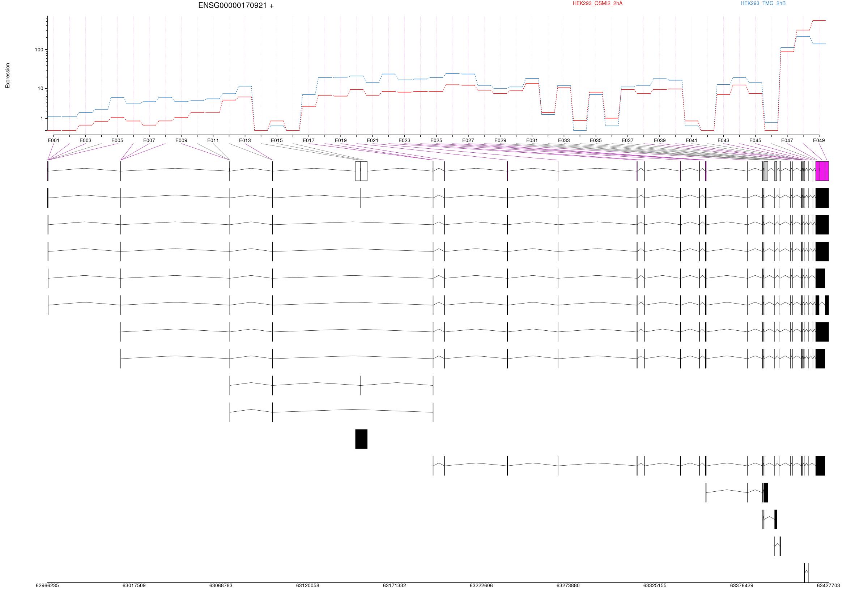The image size is (868, 593).
Task: Click exon label E009
Action: pyautogui.click(x=181, y=140)
